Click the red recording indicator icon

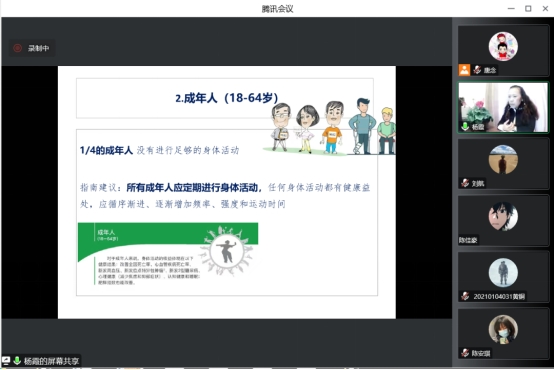[x=17, y=48]
